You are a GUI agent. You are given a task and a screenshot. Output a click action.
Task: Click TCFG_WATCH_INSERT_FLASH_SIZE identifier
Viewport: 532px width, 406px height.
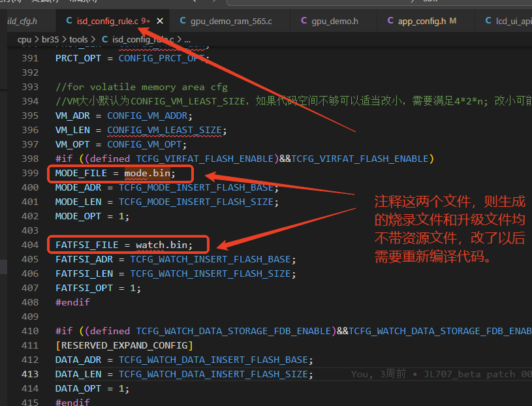(x=211, y=273)
